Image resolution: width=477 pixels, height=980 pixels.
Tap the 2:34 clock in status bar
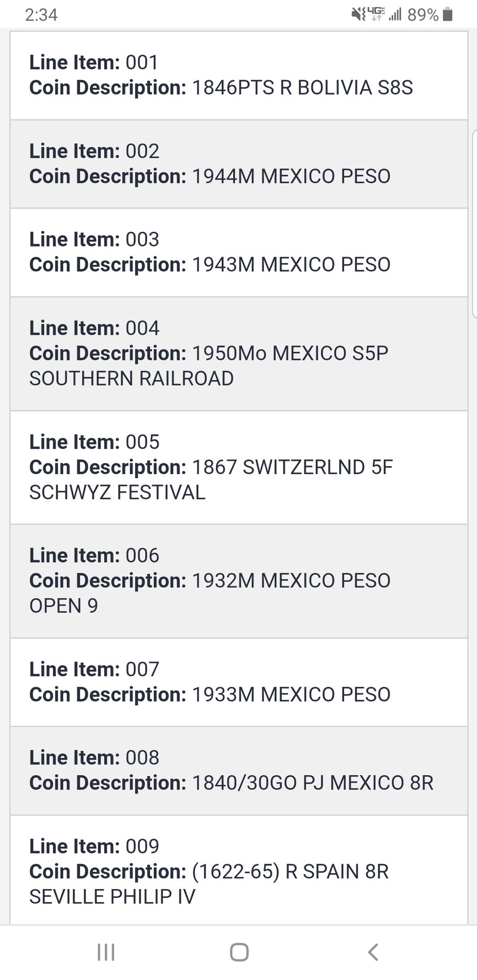point(41,15)
